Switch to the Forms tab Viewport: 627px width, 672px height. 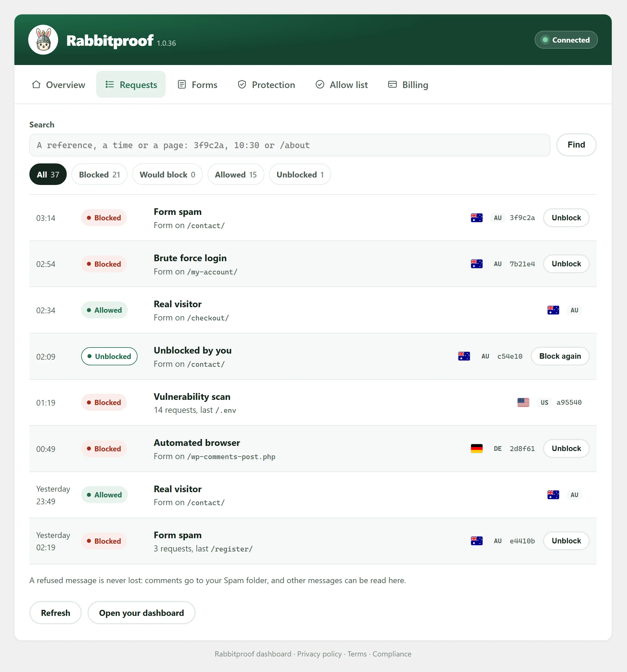(198, 85)
